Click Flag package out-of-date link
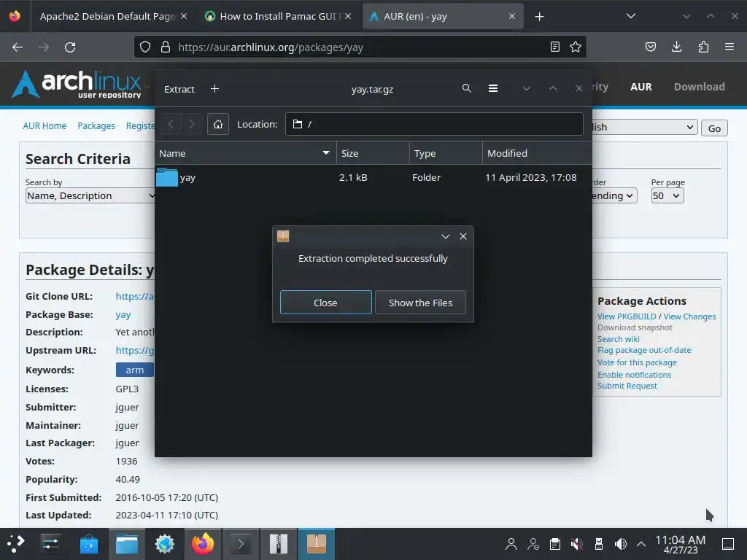747x560 pixels. click(644, 350)
